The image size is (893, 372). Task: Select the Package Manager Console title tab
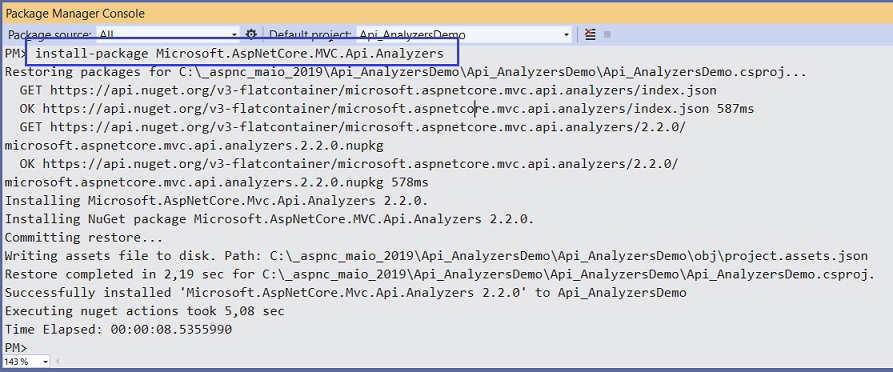pyautogui.click(x=75, y=13)
